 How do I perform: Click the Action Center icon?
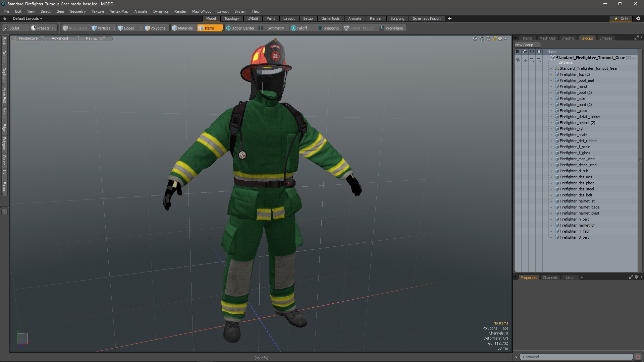pos(228,28)
